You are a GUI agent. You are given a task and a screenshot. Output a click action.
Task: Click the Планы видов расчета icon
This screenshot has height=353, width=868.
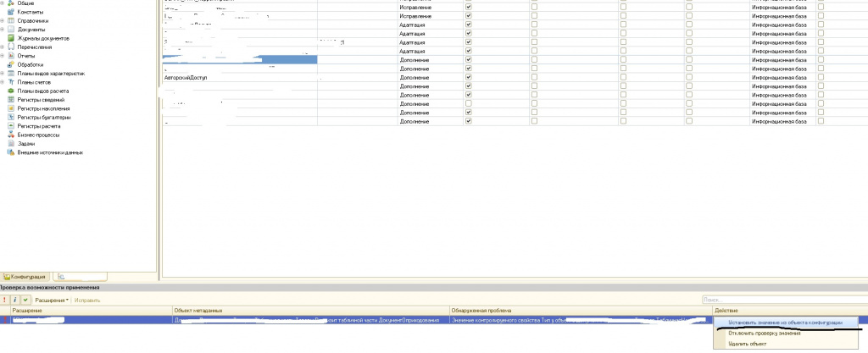click(10, 91)
